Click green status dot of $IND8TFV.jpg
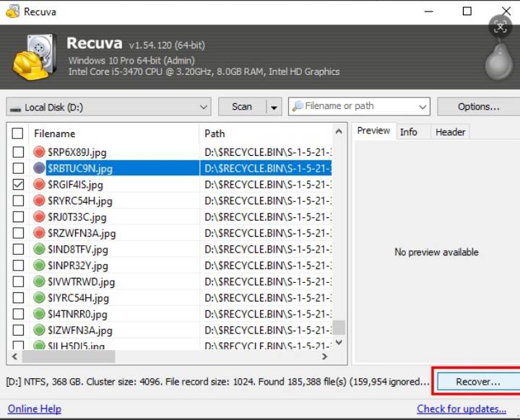This screenshot has width=520, height=420. click(39, 249)
